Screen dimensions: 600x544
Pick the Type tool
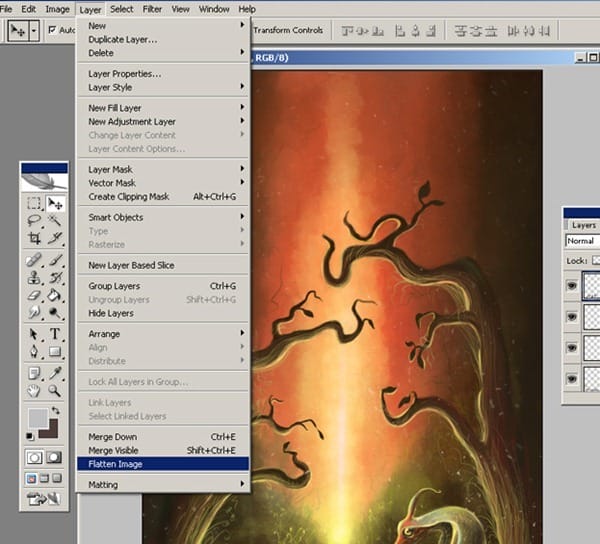pos(55,334)
